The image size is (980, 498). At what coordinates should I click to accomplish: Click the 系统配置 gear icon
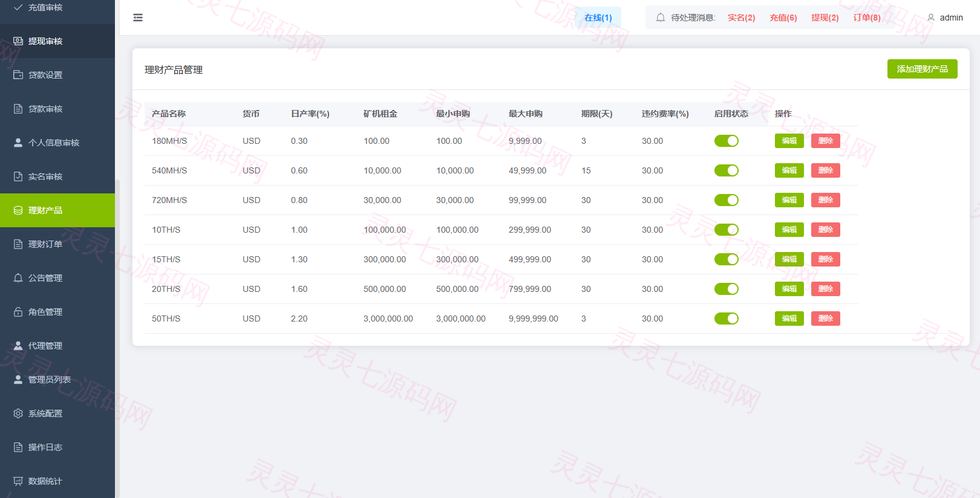click(x=18, y=413)
